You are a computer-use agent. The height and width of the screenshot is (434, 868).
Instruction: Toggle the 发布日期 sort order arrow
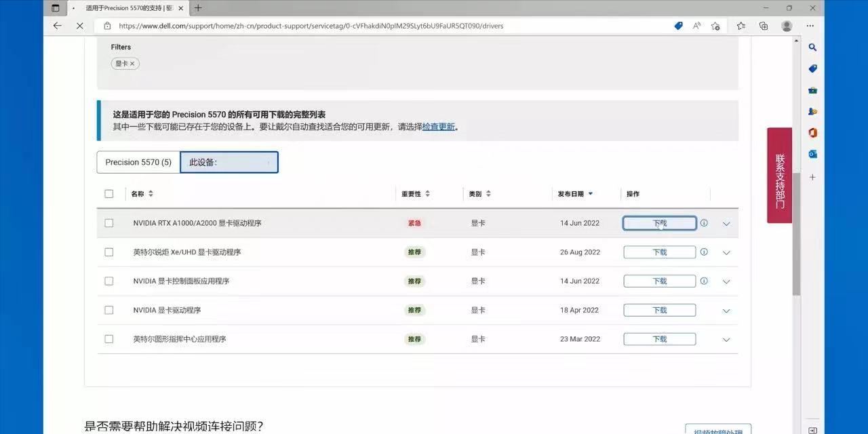(x=590, y=193)
